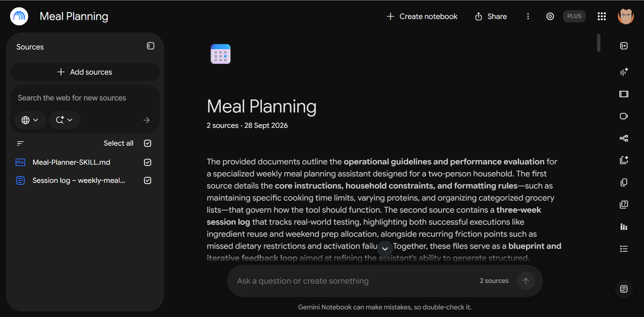Open the three-dot more options menu
The image size is (644, 317).
(x=528, y=16)
